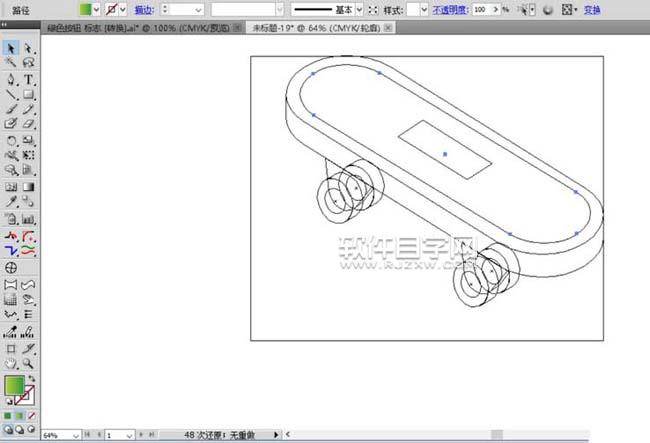Select the Gradient tool
The width and height of the screenshot is (650, 443).
coord(28,187)
